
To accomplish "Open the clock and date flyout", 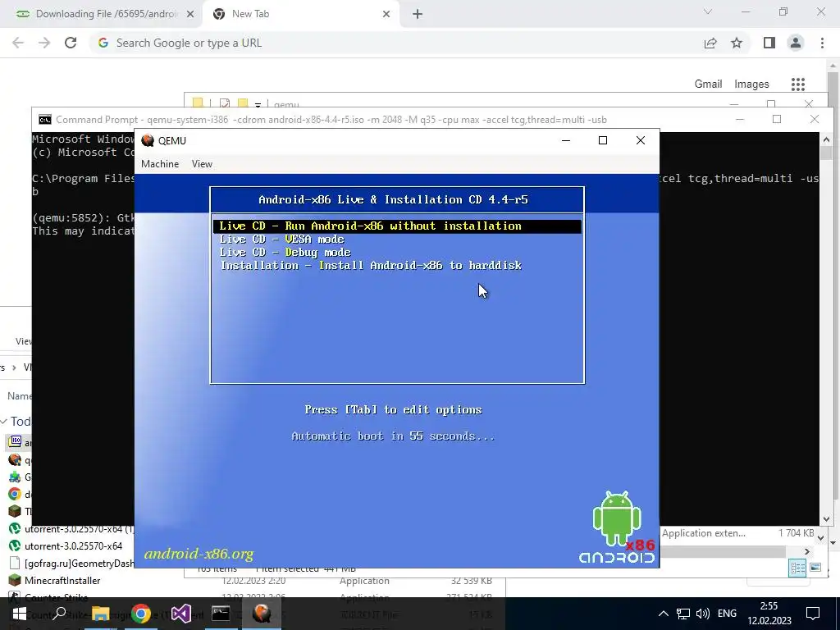I will 769,614.
